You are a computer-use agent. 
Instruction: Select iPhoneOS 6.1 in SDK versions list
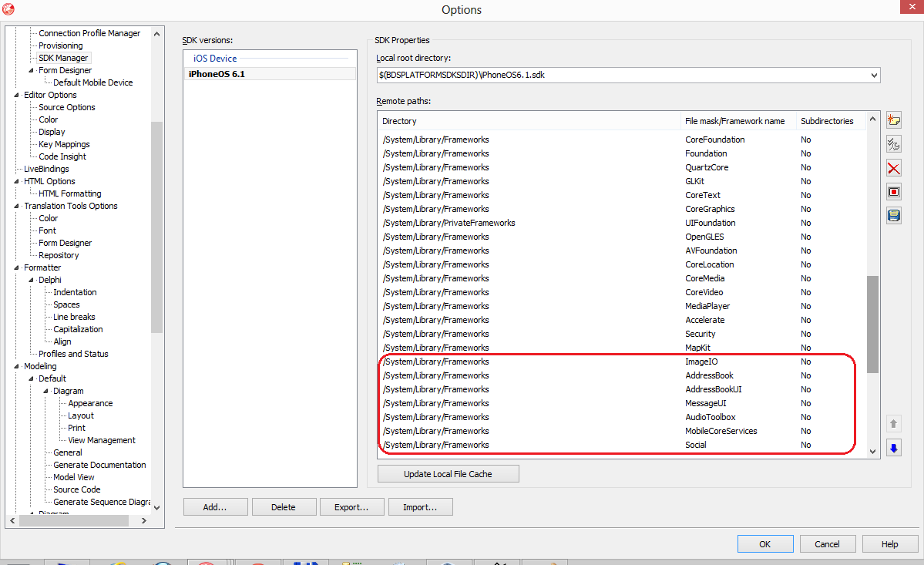coord(217,74)
